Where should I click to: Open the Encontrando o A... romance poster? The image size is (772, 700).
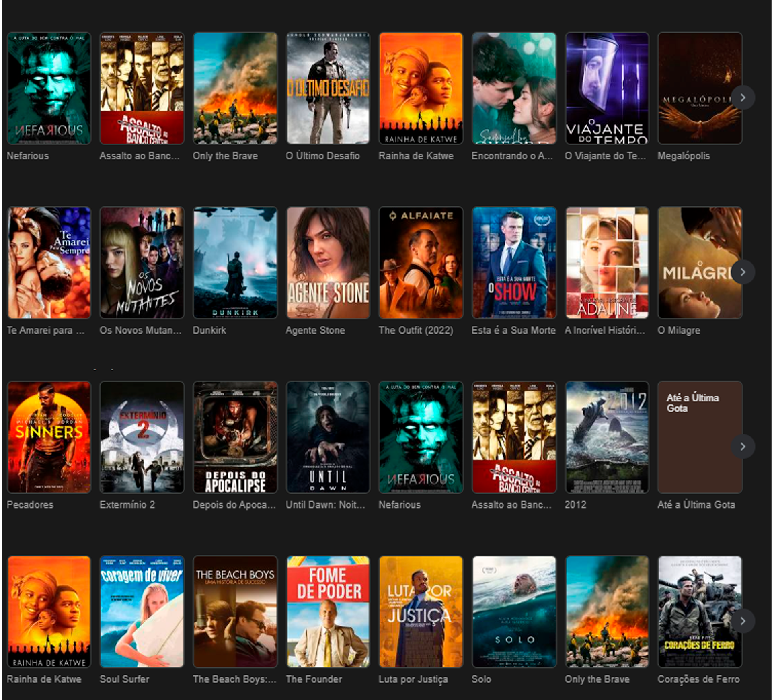(514, 88)
